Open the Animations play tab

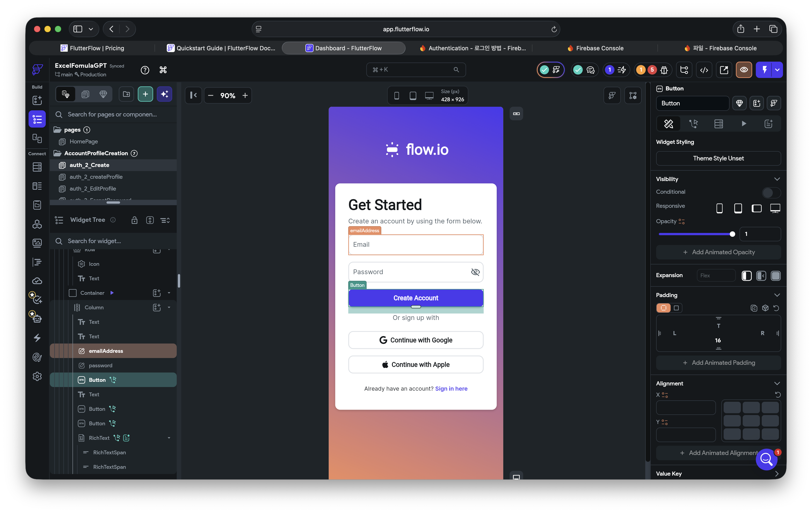[x=744, y=124]
